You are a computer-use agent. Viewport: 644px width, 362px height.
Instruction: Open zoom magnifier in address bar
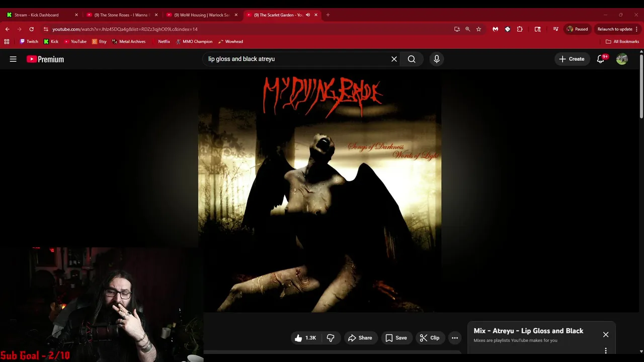coord(467,29)
